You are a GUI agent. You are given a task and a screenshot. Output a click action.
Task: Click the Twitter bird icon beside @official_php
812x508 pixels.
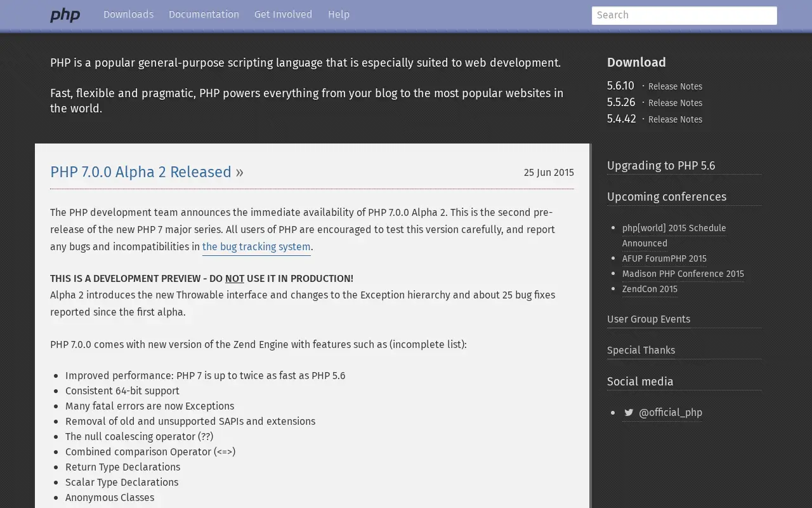pyautogui.click(x=629, y=413)
